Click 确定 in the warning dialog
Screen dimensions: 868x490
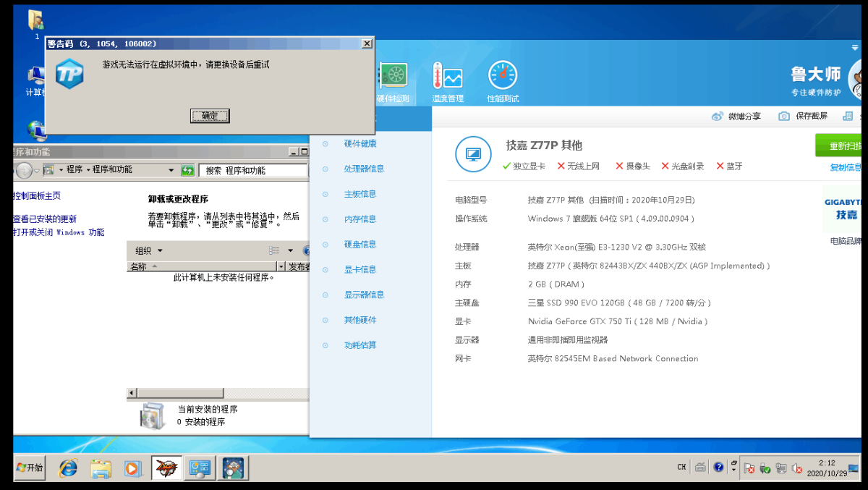[210, 116]
